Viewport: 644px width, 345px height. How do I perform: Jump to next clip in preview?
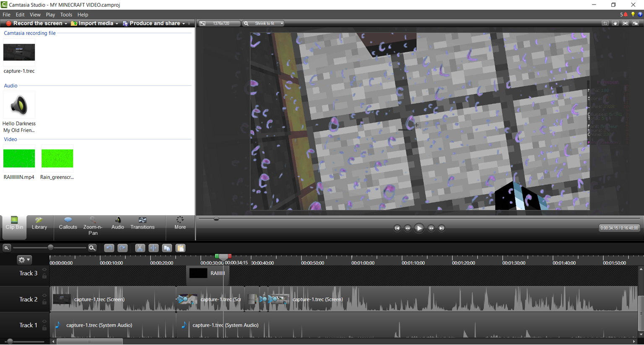pos(441,228)
